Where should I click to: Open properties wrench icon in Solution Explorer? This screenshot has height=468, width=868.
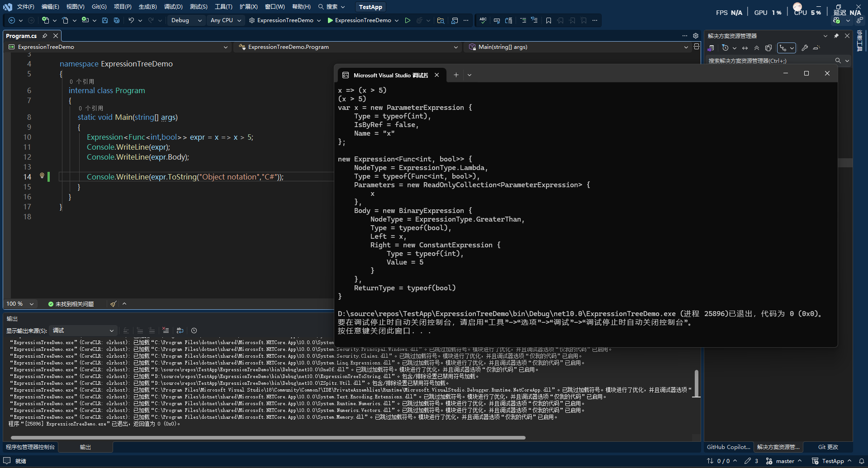[805, 48]
